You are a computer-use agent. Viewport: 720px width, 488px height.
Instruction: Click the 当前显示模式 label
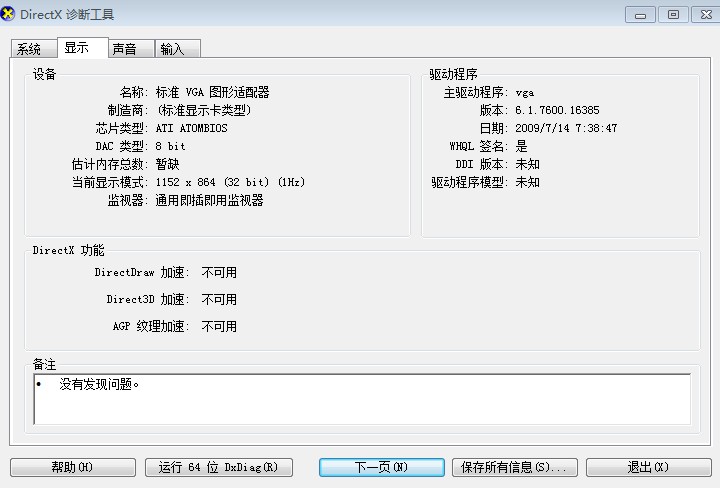(x=109, y=182)
